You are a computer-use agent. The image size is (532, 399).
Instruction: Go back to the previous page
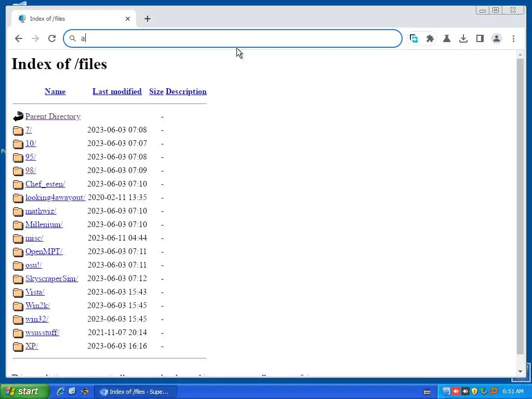click(19, 38)
